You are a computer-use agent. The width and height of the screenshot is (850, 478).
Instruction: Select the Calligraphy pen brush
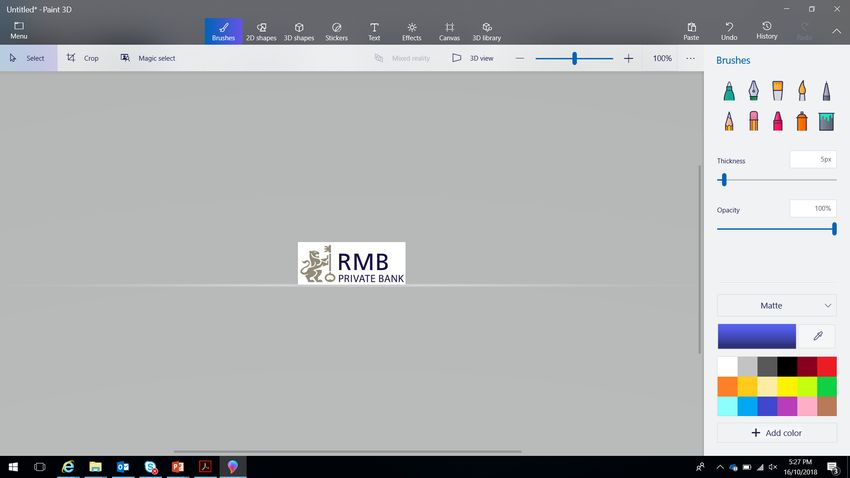point(754,91)
